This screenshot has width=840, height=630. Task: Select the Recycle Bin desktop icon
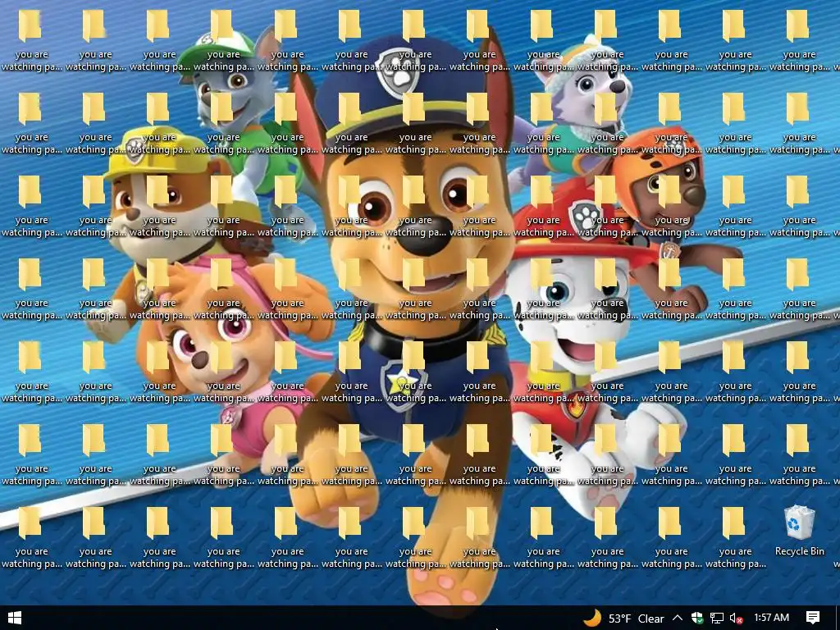(x=799, y=531)
